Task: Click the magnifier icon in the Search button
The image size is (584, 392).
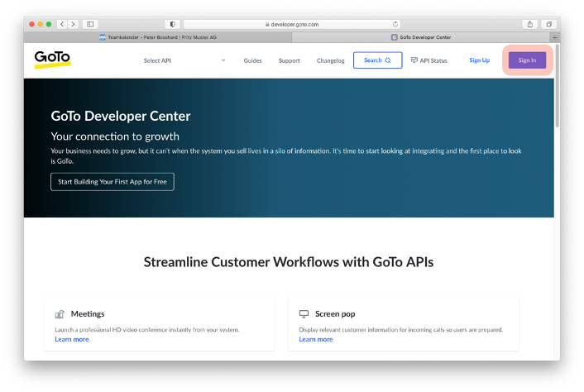Action: tap(388, 60)
